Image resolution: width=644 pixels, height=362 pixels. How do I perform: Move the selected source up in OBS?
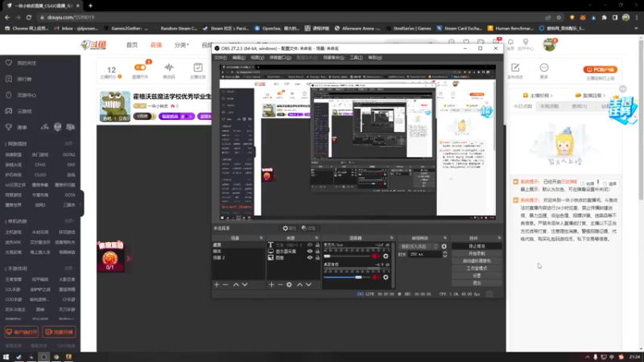pos(299,285)
